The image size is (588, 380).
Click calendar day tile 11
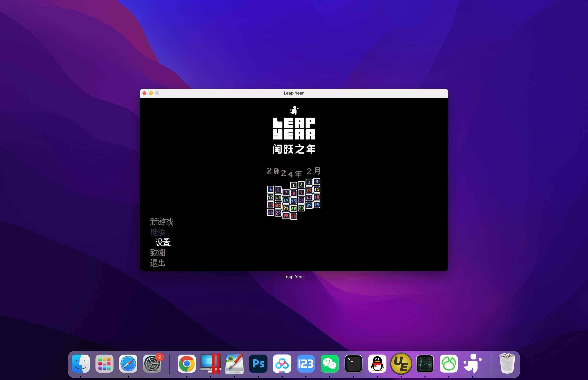pyautogui.click(x=317, y=189)
